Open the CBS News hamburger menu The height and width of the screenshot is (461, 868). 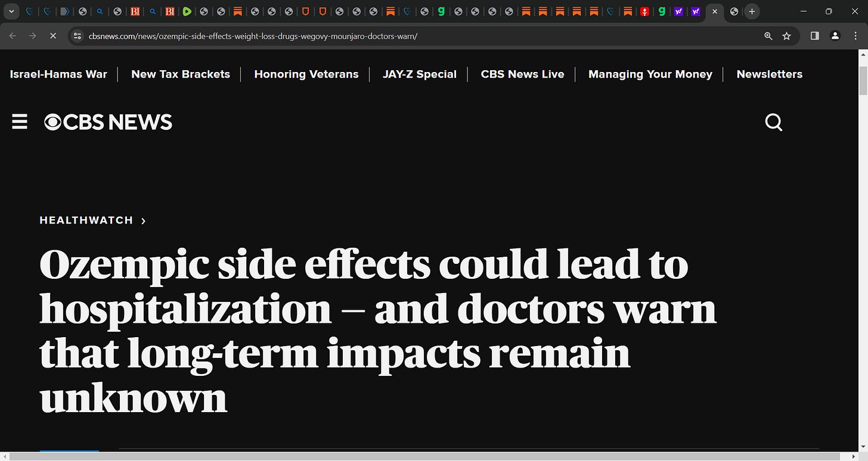coord(20,122)
